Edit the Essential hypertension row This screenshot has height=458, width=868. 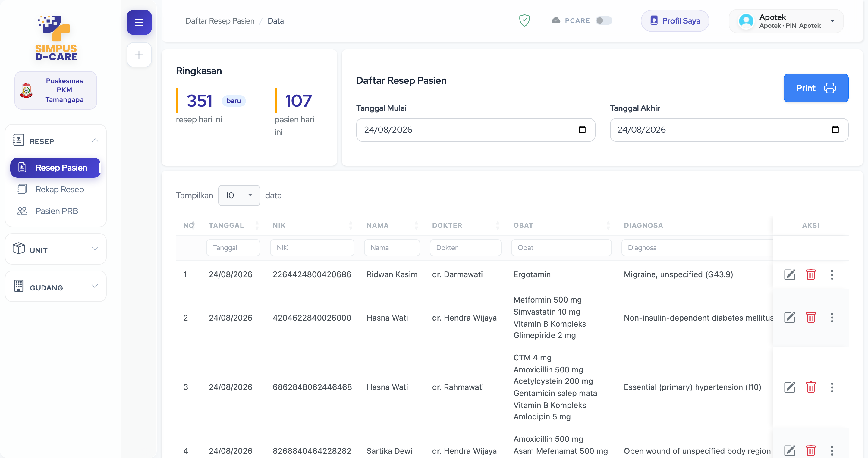(790, 387)
